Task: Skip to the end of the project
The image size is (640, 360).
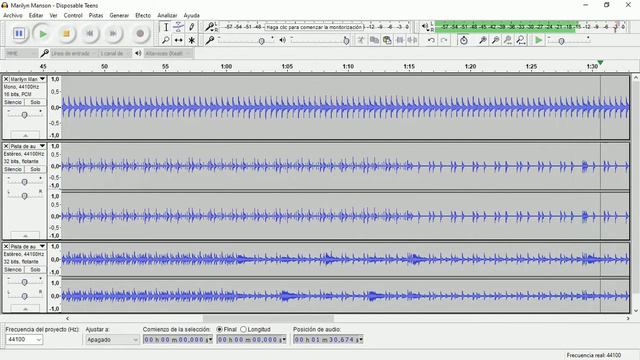Action: (x=114, y=33)
